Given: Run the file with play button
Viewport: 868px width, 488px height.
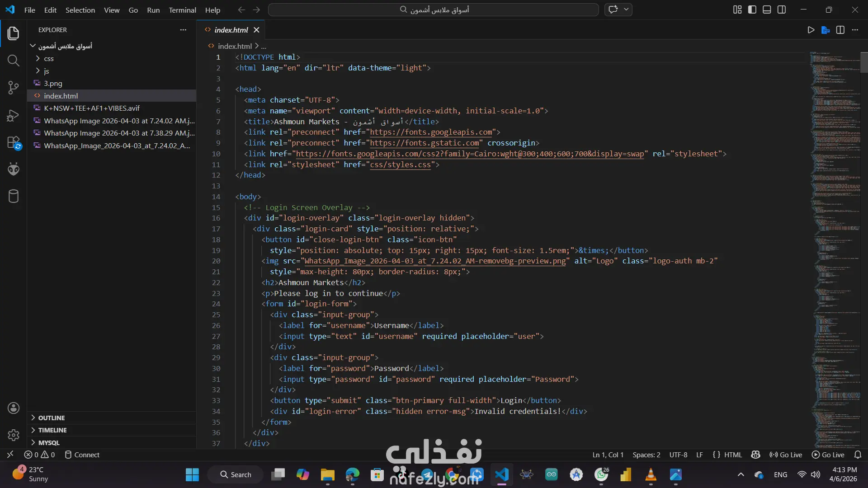Looking at the screenshot, I should click(811, 30).
